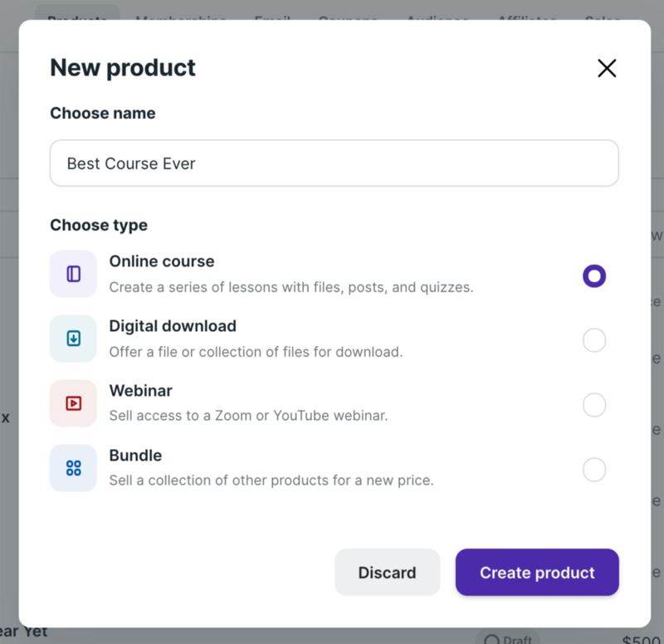Screen dimensions: 664x644
Task: Select the Online course radio button
Action: [x=594, y=276]
